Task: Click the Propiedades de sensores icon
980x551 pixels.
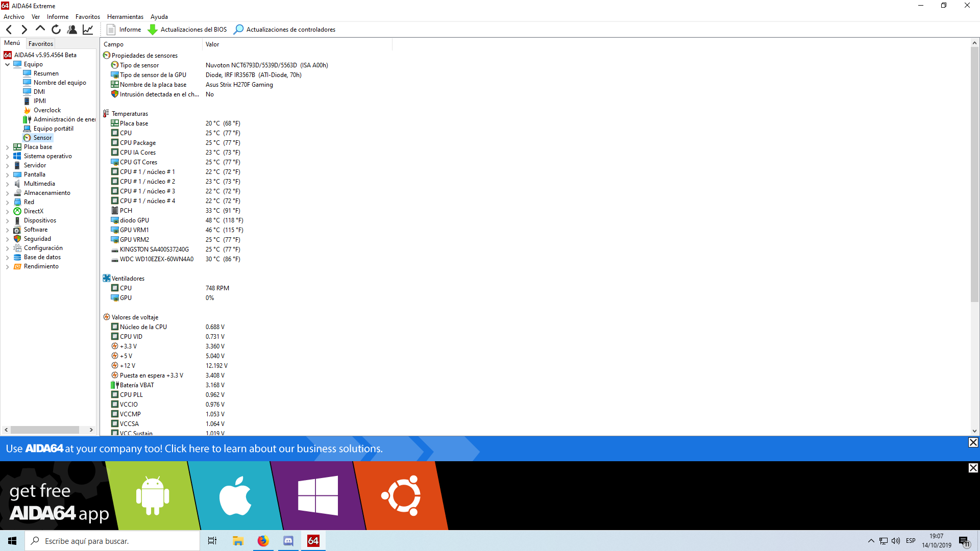Action: click(106, 56)
